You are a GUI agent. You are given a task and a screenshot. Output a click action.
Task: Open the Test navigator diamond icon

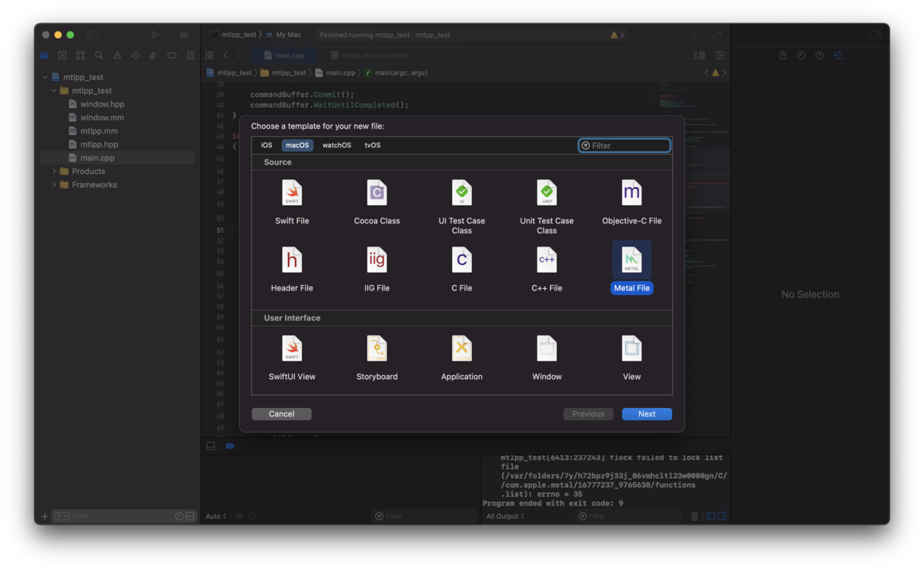click(136, 55)
